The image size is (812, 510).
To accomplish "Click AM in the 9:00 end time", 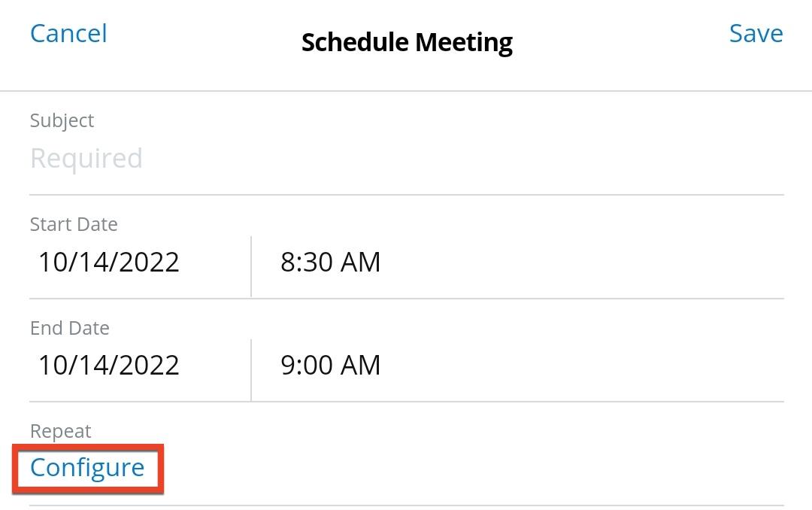I will point(361,365).
